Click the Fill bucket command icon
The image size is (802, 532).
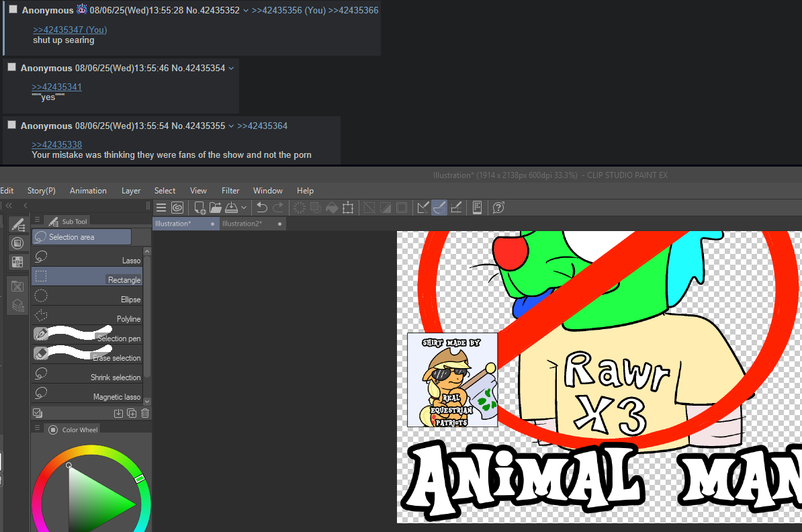[332, 208]
